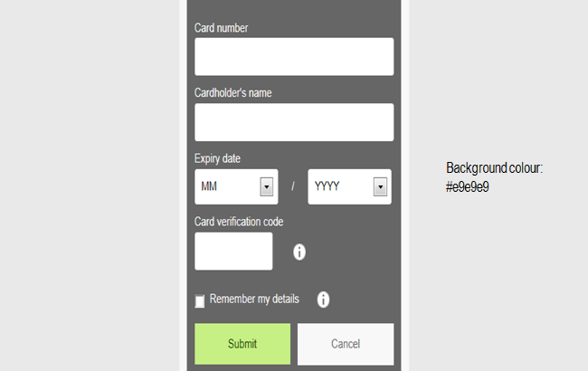588x371 pixels.
Task: Click the arrow button on the YYYY selector
Action: click(x=381, y=186)
